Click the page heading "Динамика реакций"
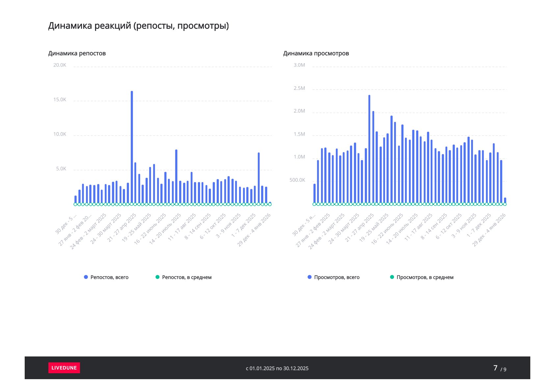554x392 pixels. (x=138, y=26)
